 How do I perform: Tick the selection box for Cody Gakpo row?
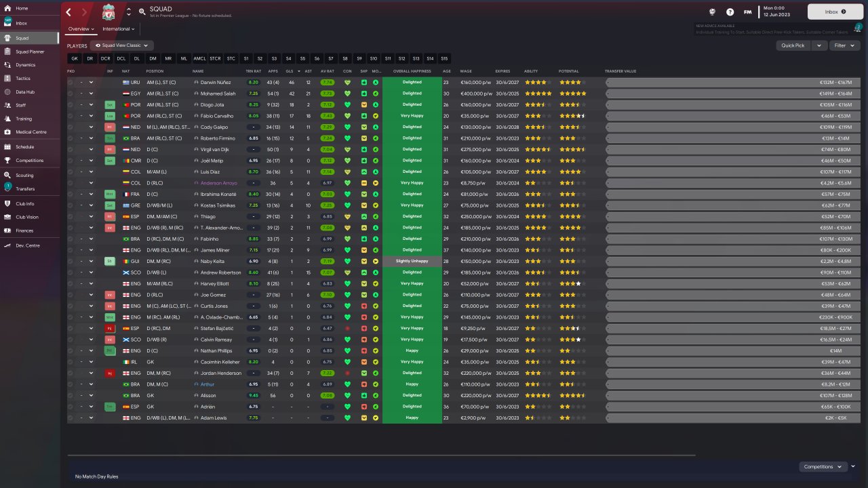(71, 127)
